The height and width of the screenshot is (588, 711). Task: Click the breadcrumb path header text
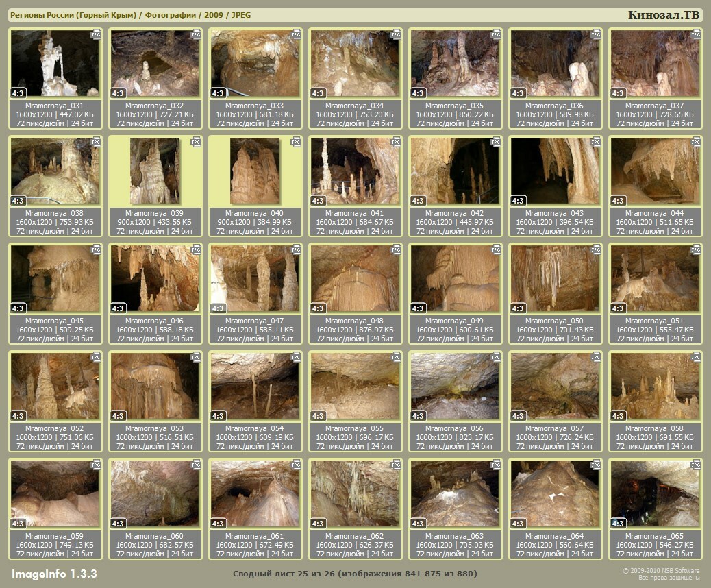130,15
